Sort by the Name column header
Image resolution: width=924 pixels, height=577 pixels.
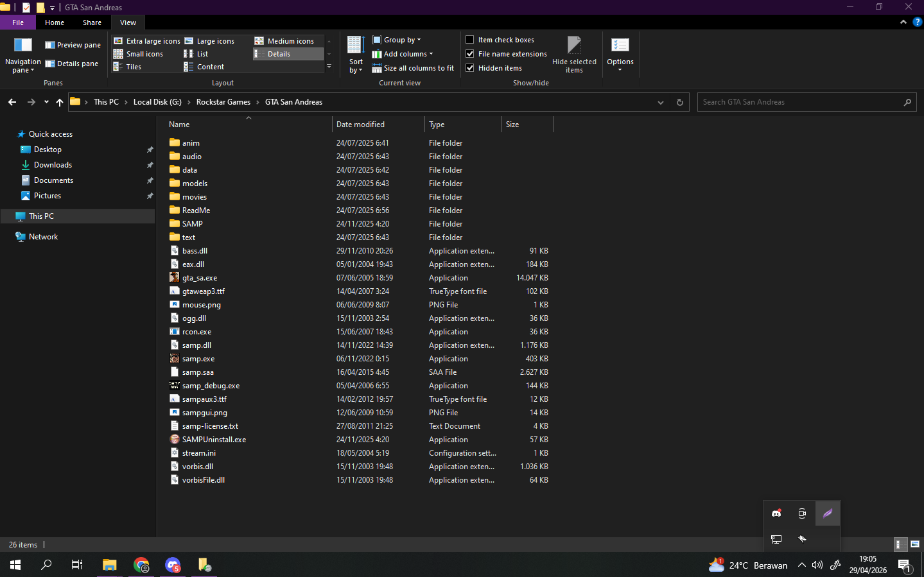click(x=248, y=125)
